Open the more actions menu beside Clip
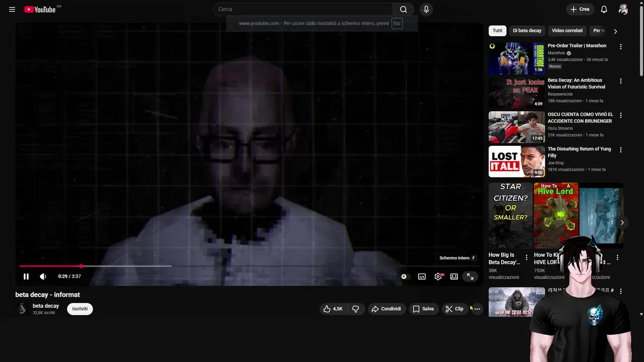This screenshot has height=362, width=644. [477, 309]
